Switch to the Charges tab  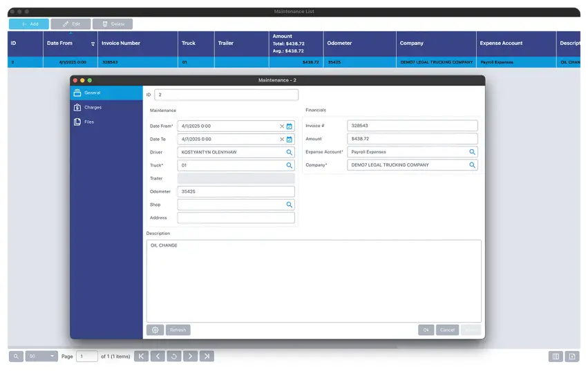pos(93,108)
